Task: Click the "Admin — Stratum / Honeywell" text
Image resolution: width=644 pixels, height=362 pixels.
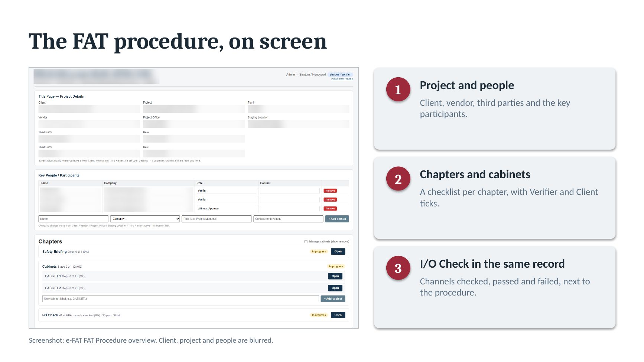Action: [306, 75]
